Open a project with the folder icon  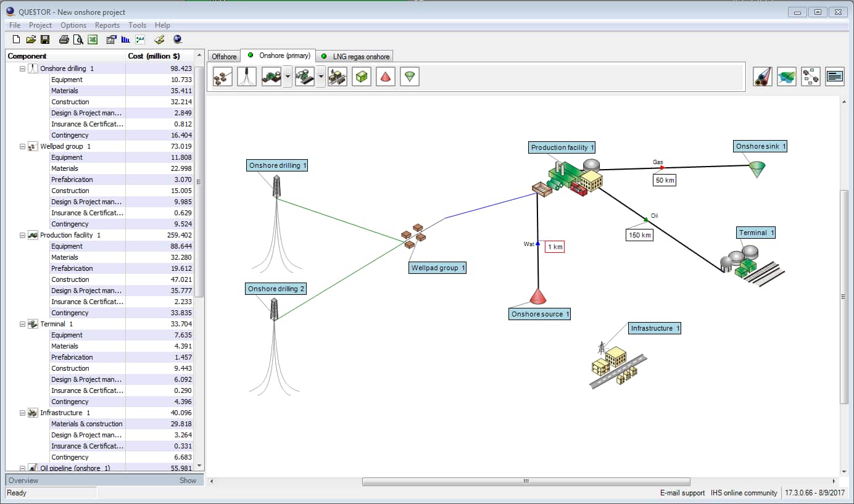31,39
